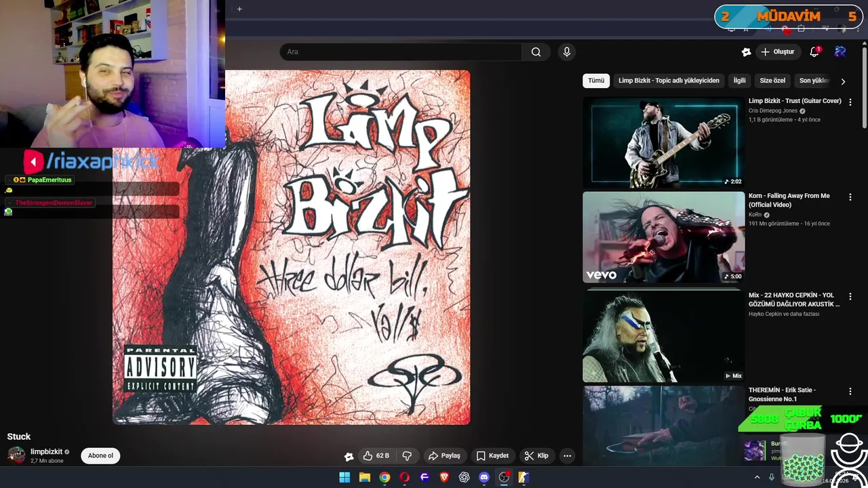868x488 pixels.
Task: Open a new browser tab
Action: (x=239, y=9)
